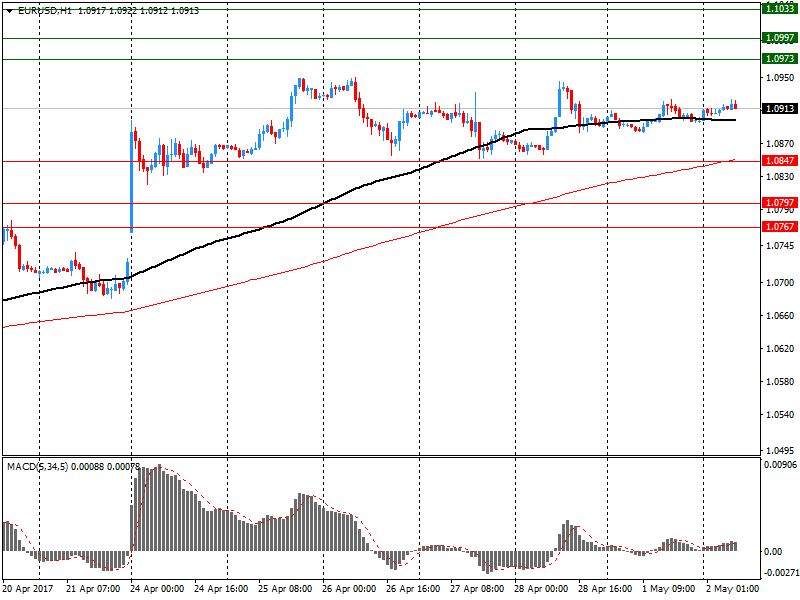Screen dimensions: 800x600
Task: Click the 1.0767 red support price label
Action: coord(780,227)
